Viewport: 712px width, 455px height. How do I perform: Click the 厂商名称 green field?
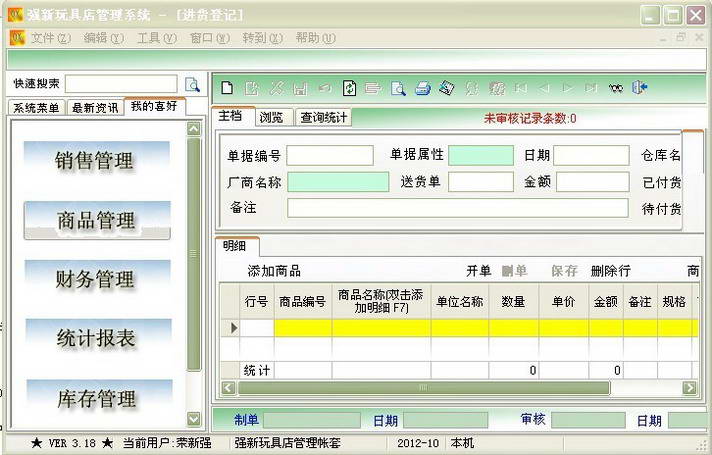[338, 182]
